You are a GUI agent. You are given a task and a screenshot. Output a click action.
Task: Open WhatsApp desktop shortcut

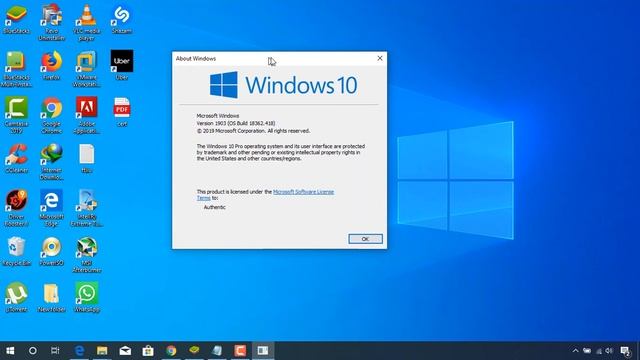tap(87, 298)
